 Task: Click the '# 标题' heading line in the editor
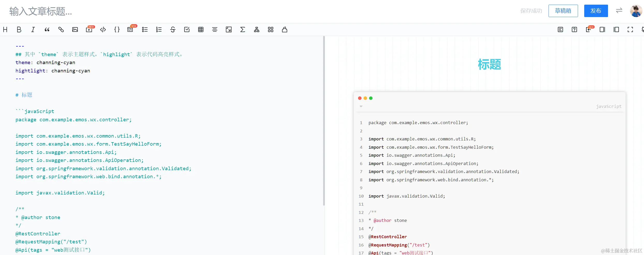click(x=24, y=95)
